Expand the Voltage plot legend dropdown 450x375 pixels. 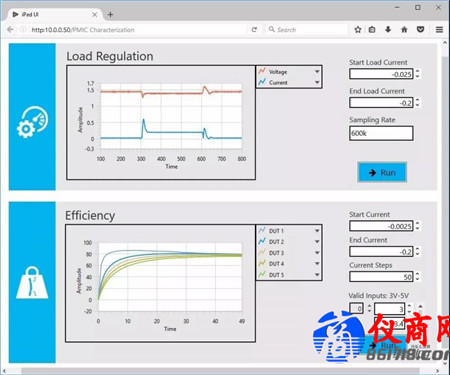coord(317,71)
